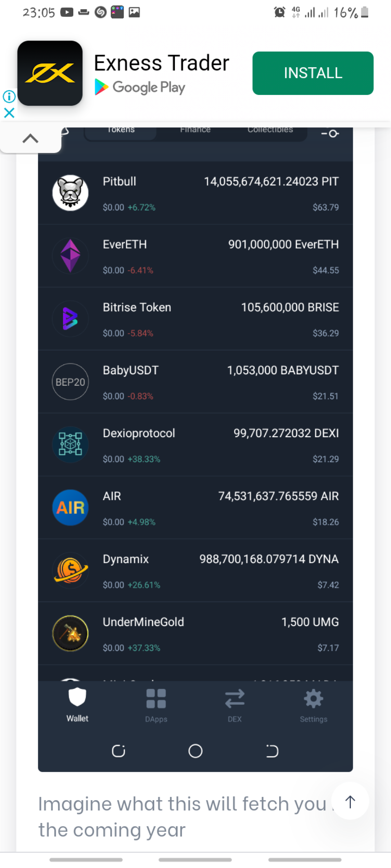Image resolution: width=391 pixels, height=868 pixels.
Task: Open the DEX swap icon
Action: pos(234,699)
